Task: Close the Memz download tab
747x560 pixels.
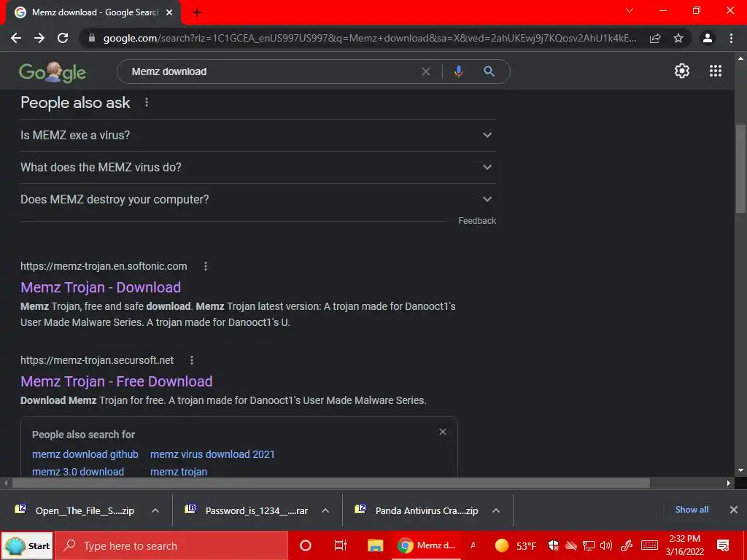Action: pos(169,12)
